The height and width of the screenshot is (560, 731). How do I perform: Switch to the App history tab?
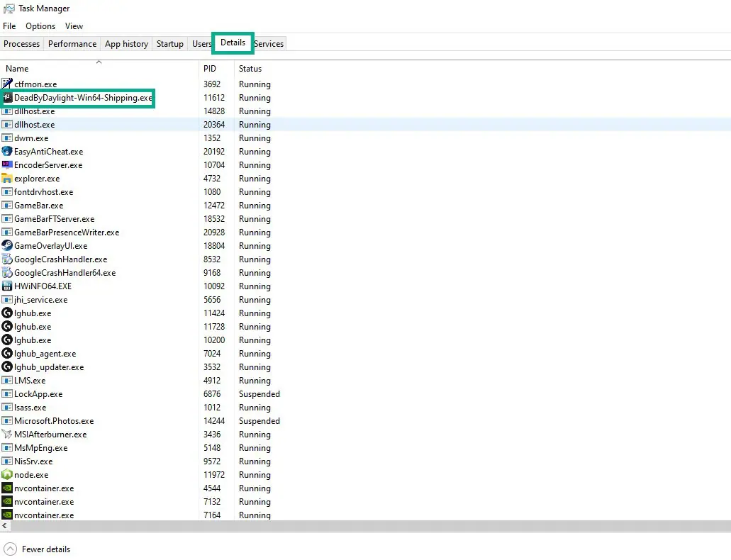[x=126, y=44]
